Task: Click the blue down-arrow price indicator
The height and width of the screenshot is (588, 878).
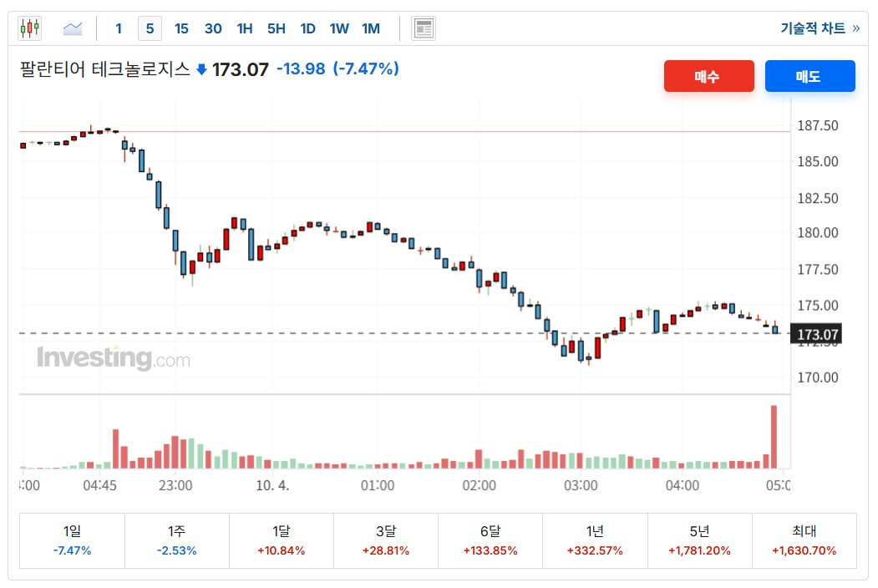Action: [x=201, y=69]
